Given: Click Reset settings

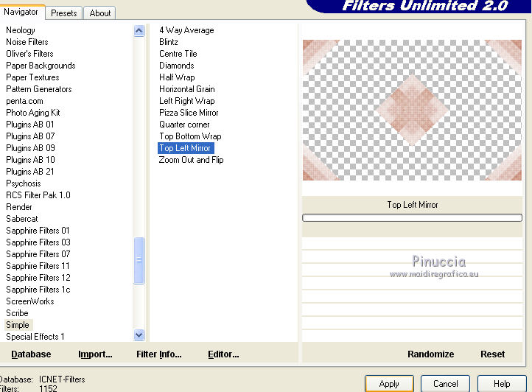Looking at the screenshot, I should click(493, 354).
